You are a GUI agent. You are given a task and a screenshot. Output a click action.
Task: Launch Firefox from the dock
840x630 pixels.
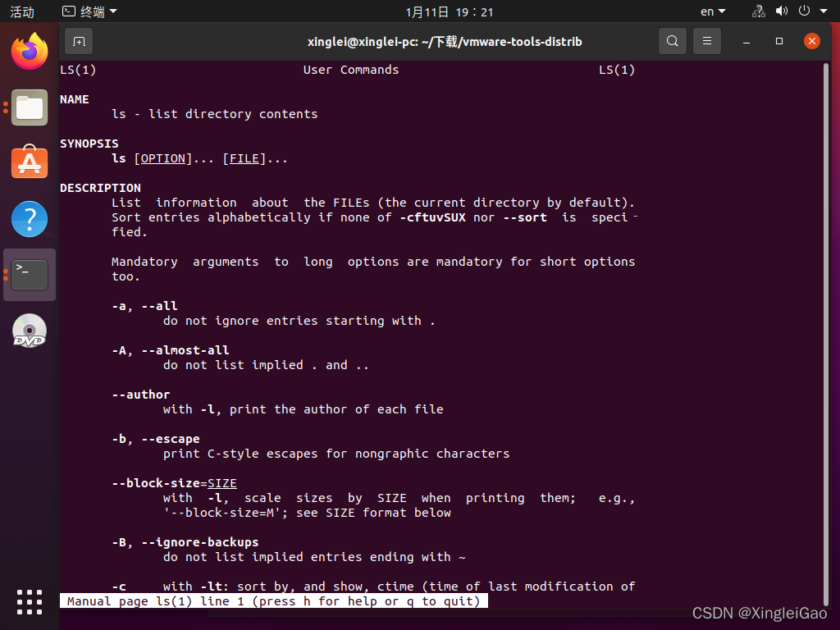[x=30, y=52]
